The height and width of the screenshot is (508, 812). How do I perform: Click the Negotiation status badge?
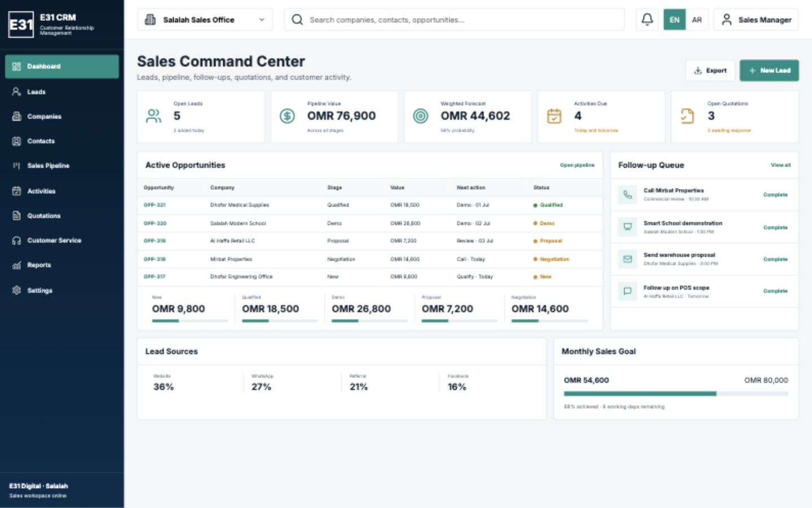(x=551, y=260)
